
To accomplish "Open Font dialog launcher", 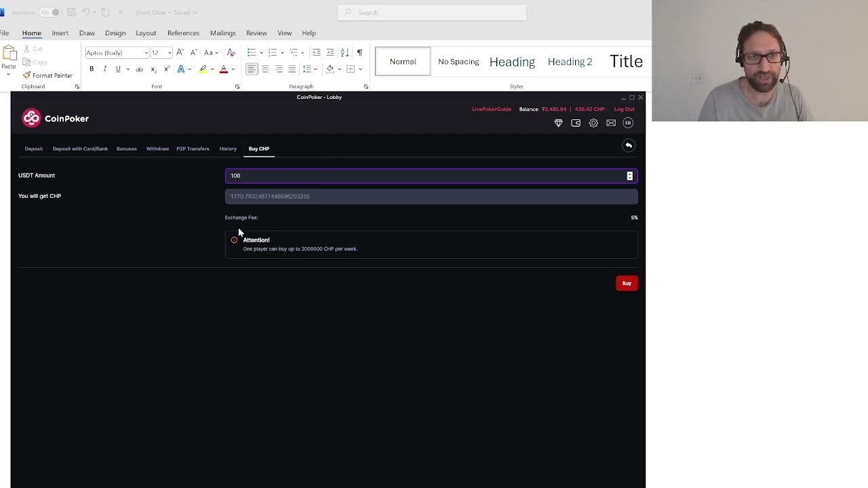I will click(237, 87).
